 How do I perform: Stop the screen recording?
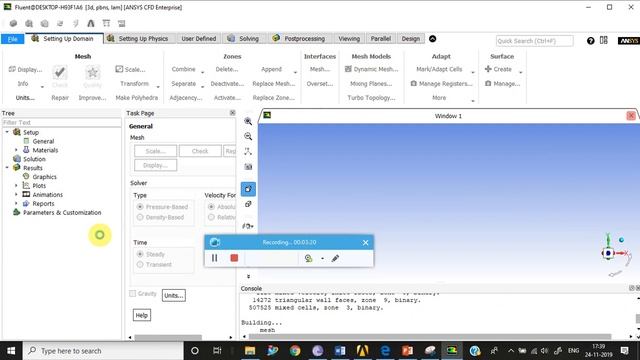click(234, 258)
